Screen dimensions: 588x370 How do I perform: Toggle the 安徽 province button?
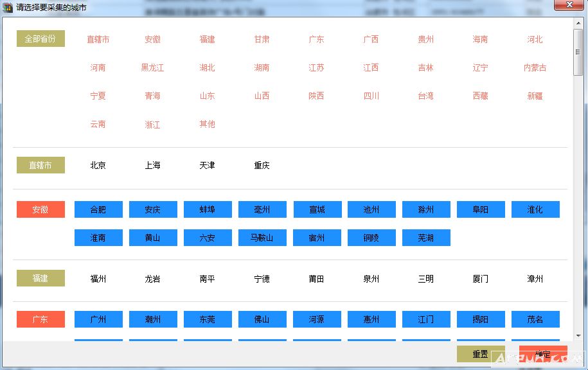pos(40,210)
